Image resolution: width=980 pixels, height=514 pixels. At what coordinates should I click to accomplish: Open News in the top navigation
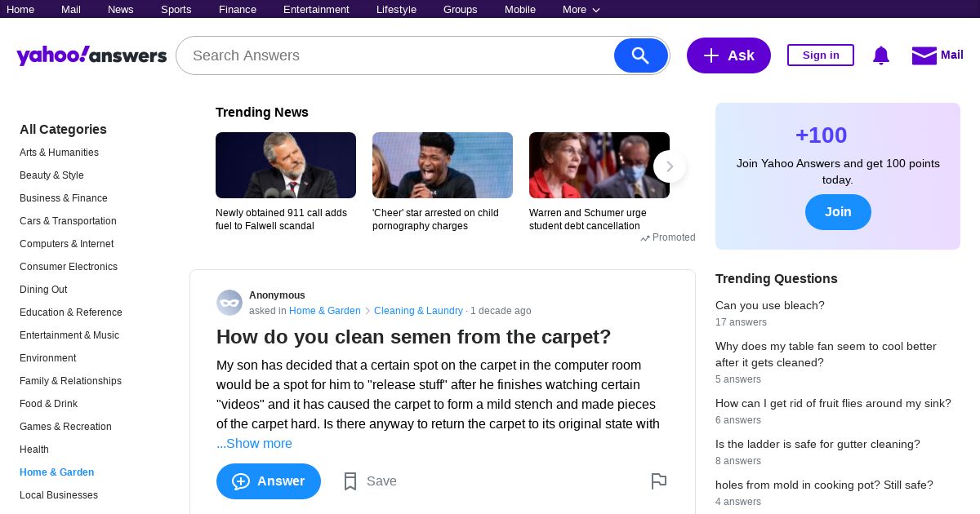point(121,10)
